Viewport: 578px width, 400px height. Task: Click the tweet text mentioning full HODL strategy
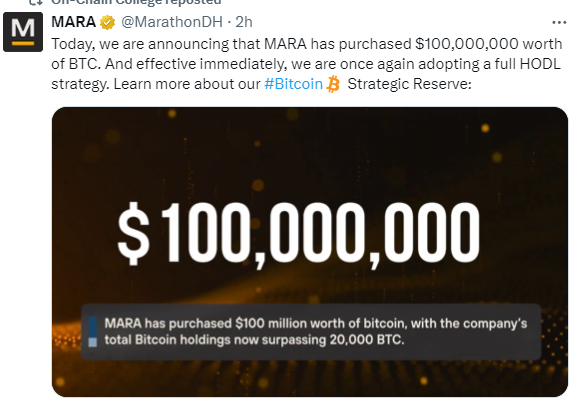click(306, 64)
